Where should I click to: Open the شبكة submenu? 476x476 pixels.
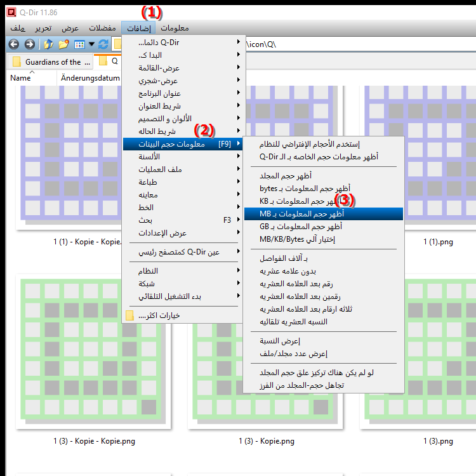pos(182,284)
